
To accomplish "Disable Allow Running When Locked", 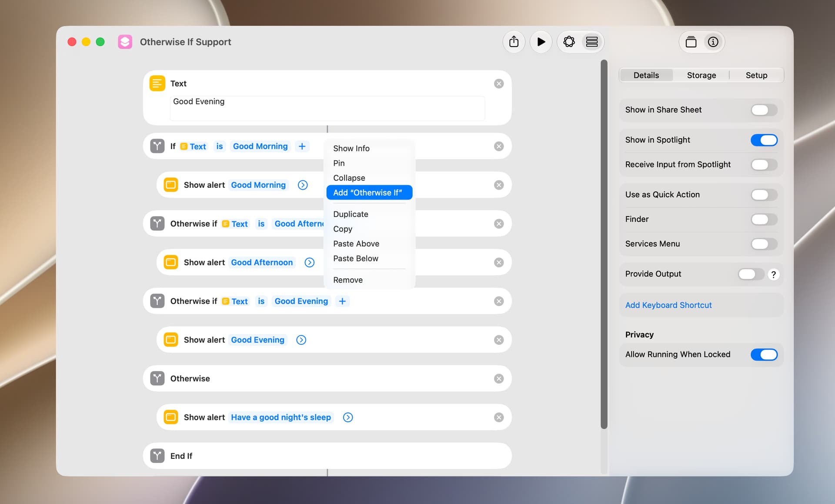I will tap(764, 354).
